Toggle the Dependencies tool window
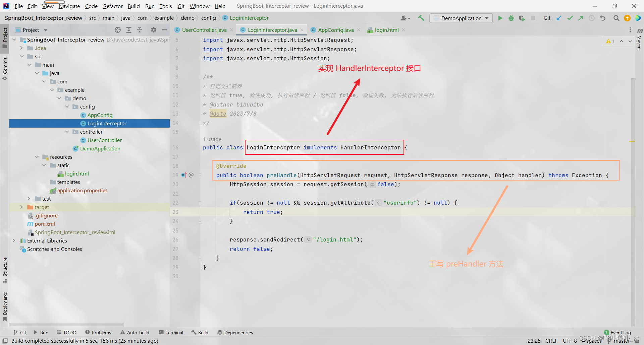Viewport: 644px width, 345px height. 235,332
